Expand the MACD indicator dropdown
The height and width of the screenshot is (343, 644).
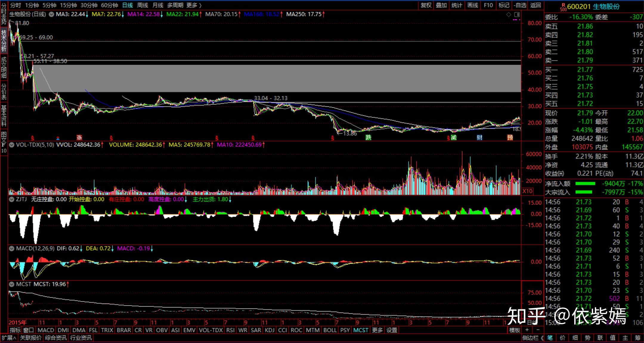click(x=12, y=248)
